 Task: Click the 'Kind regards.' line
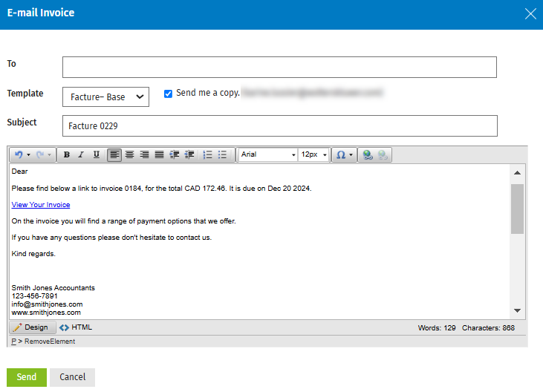point(33,254)
